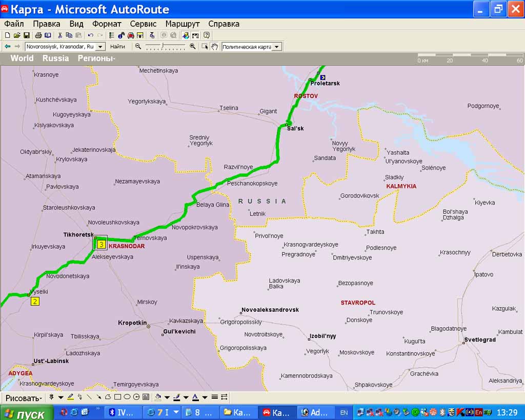This screenshot has width=525, height=420.
Task: Click route waypoint marker 2 on map
Action: point(35,302)
